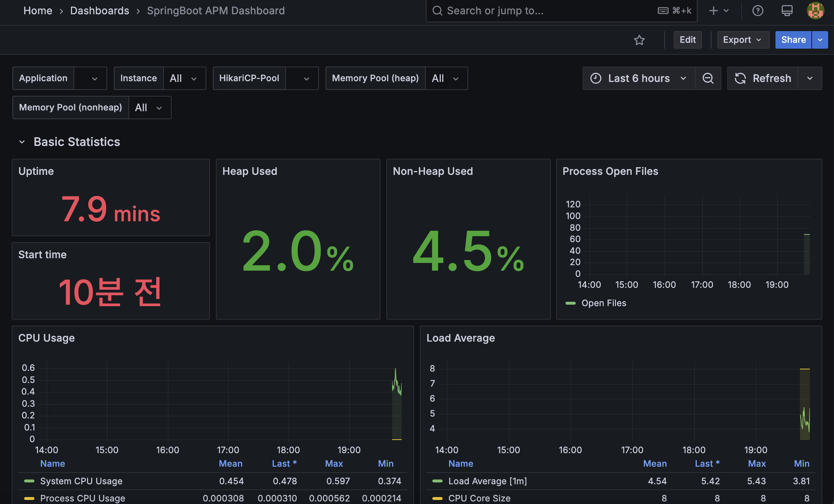834x504 pixels.
Task: Click the yellow Process CPU Usage swatch
Action: click(x=29, y=498)
